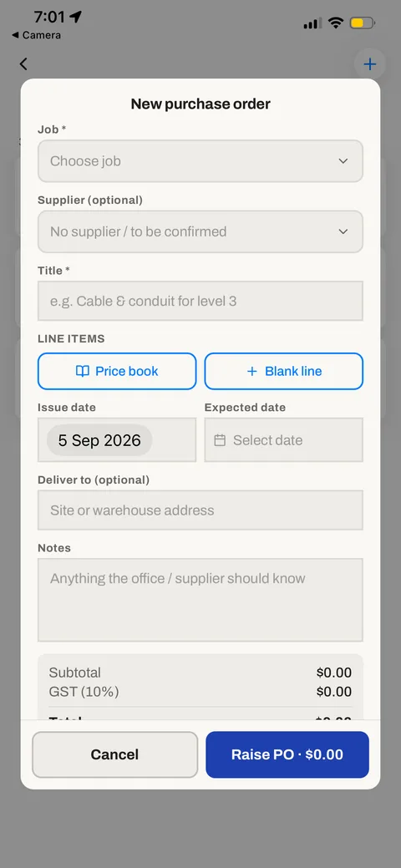
Task: Tap the calendar icon in Expected date
Action: pos(220,440)
